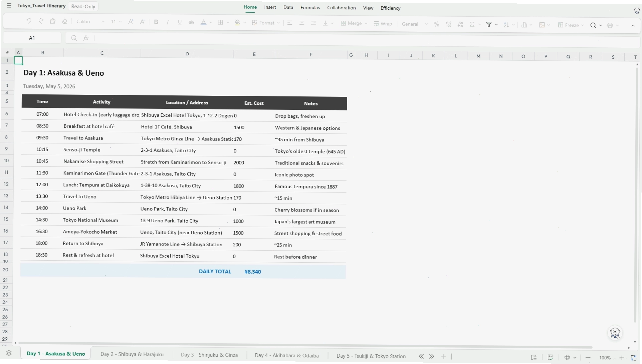Open the Insert tab
Viewport: 642px width, 364px height.
tap(270, 7)
